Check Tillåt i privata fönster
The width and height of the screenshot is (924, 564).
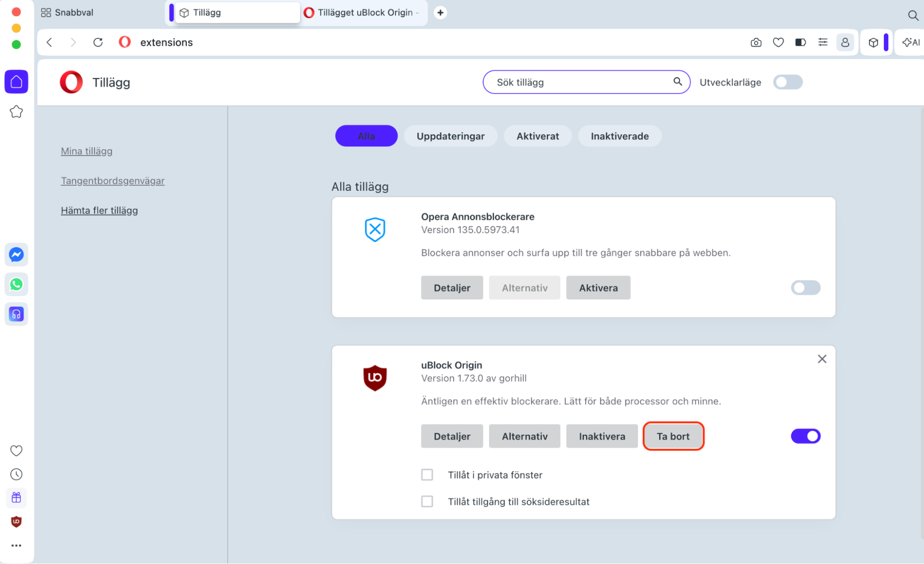427,475
